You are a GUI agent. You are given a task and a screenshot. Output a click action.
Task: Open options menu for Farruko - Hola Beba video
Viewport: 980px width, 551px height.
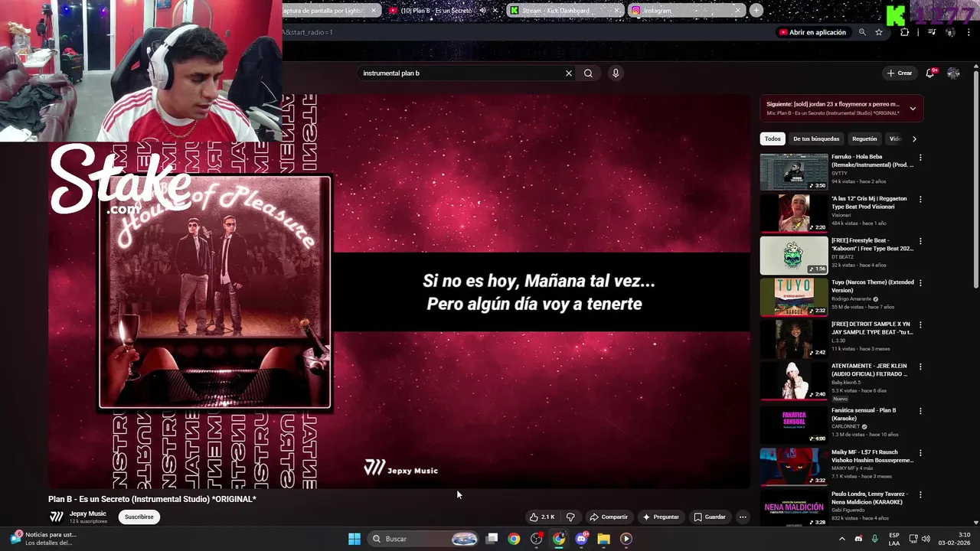pyautogui.click(x=920, y=158)
